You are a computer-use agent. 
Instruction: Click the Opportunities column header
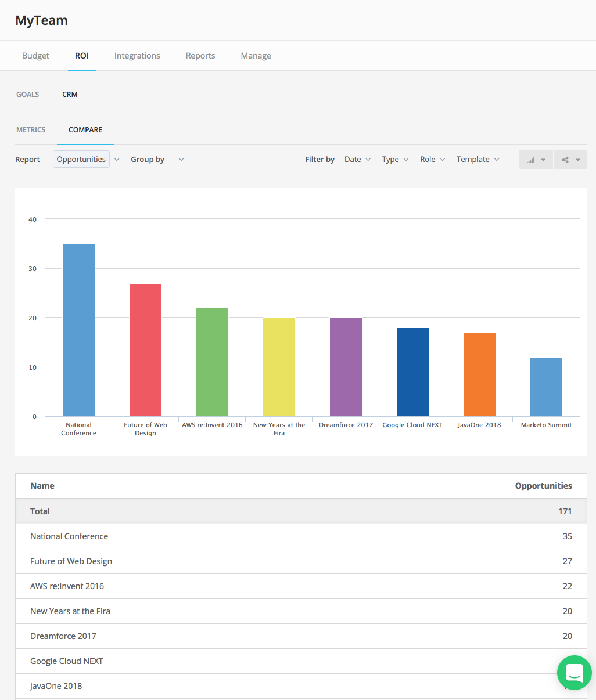click(x=543, y=486)
